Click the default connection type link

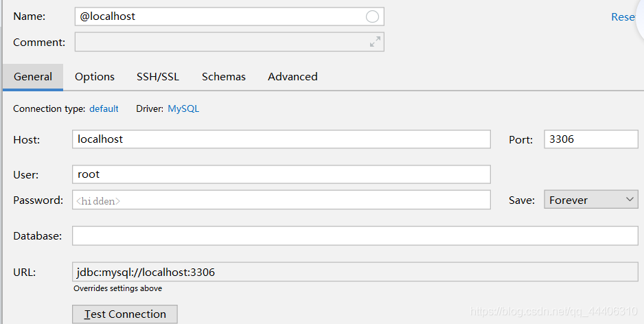104,108
